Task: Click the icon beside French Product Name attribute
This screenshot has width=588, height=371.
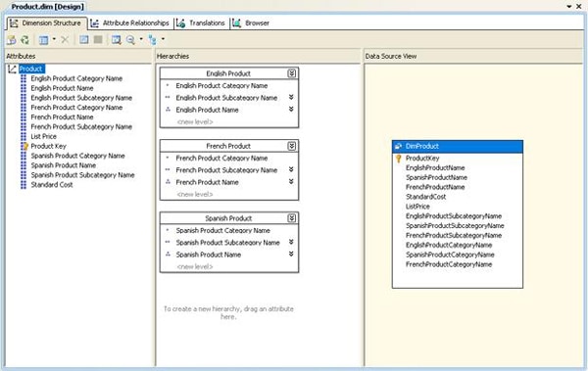Action: tap(24, 117)
